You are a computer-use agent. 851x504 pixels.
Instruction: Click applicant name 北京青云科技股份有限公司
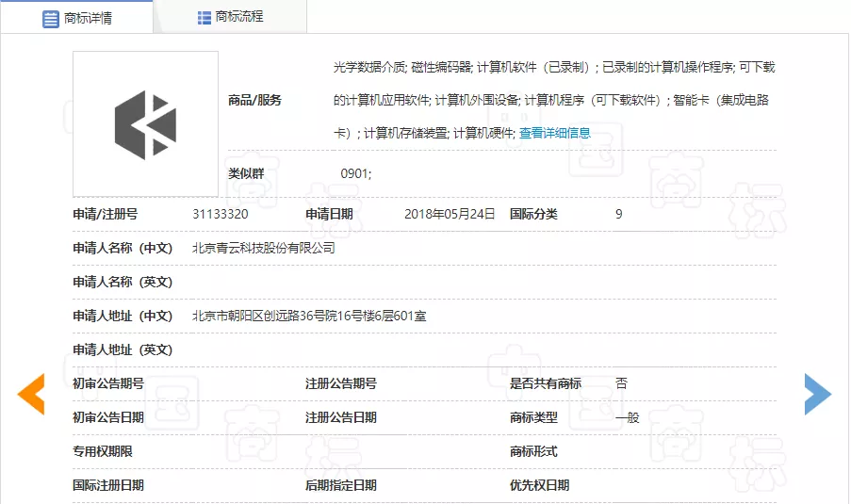pyautogui.click(x=264, y=248)
